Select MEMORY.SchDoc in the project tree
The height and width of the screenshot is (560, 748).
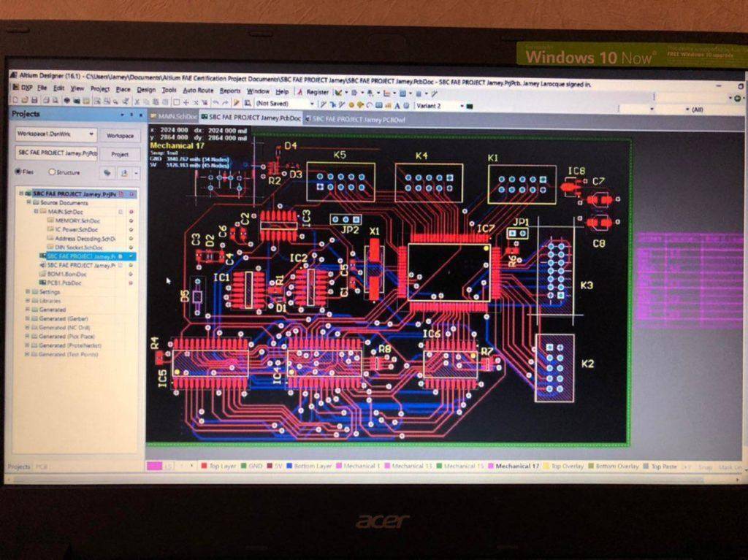[x=76, y=220]
